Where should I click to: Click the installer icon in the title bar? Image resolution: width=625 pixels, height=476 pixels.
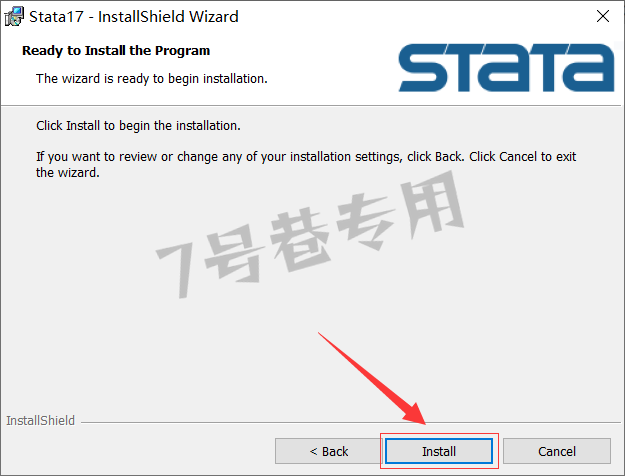click(14, 16)
